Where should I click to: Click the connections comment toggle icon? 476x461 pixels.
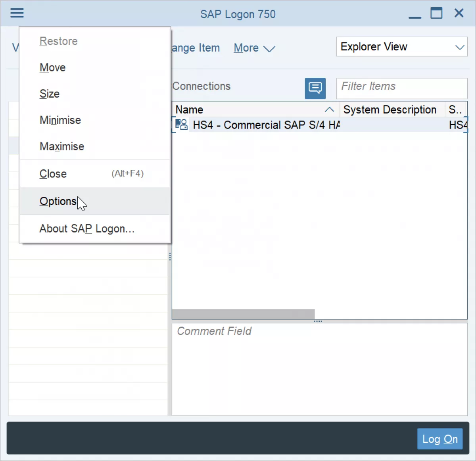tap(315, 88)
